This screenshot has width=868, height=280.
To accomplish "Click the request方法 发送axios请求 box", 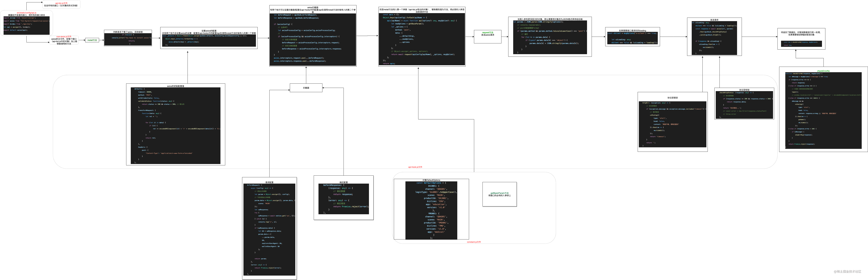I will [487, 36].
